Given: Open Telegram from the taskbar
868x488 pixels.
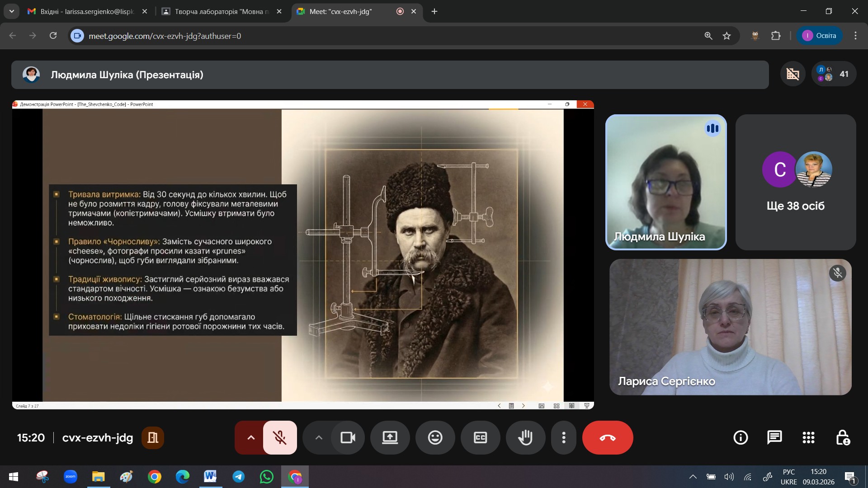Looking at the screenshot, I should [239, 477].
